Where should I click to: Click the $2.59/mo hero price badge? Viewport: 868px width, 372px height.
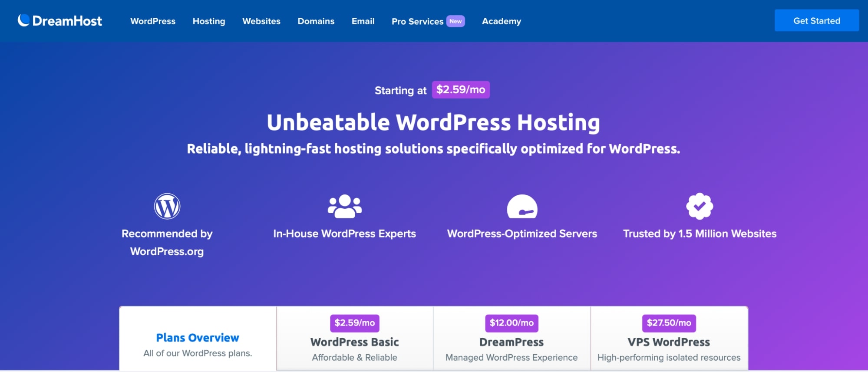click(461, 90)
